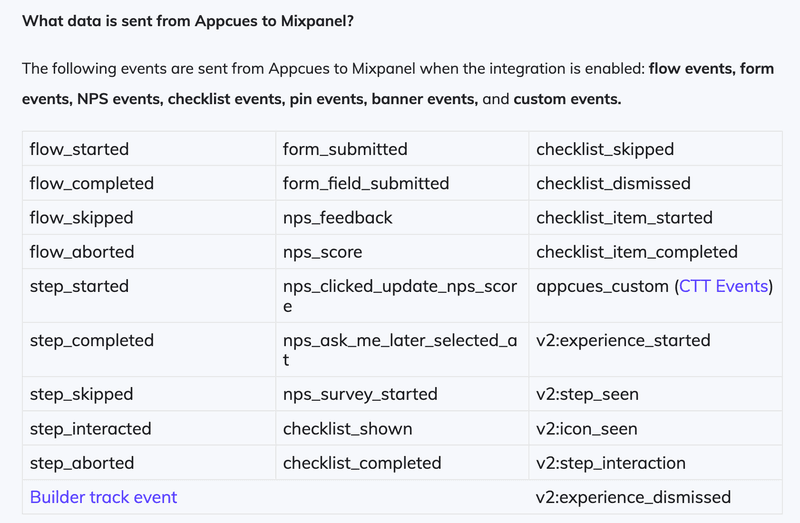Screen dimensions: 800x523
Task: Select the flow_aborted cell
Action: coord(149,252)
